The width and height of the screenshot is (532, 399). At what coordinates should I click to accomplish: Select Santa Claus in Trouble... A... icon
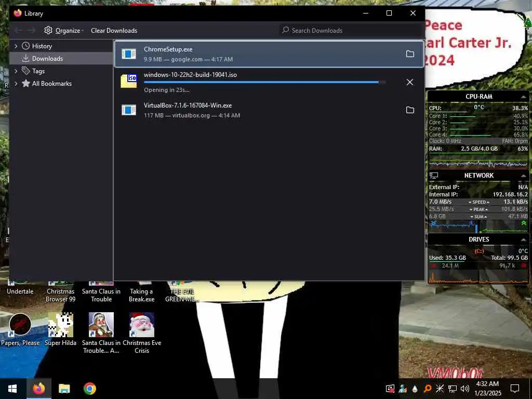[101, 333]
